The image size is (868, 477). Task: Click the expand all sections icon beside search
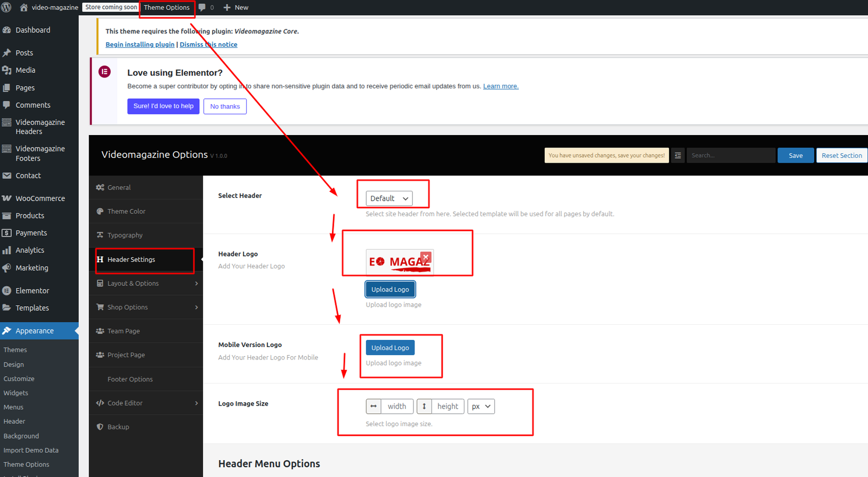(x=678, y=156)
